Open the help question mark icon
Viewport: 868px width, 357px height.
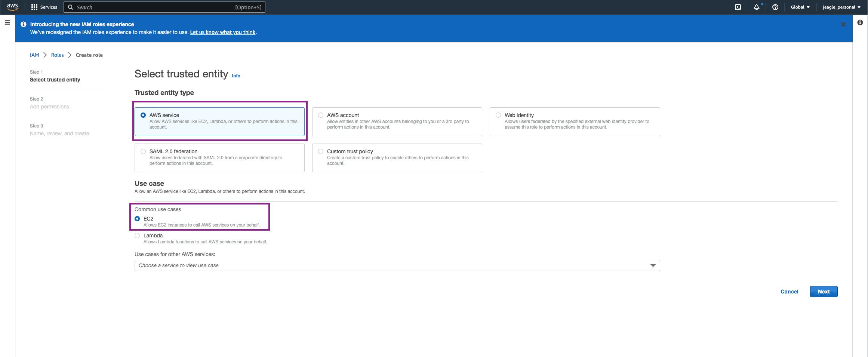775,7
